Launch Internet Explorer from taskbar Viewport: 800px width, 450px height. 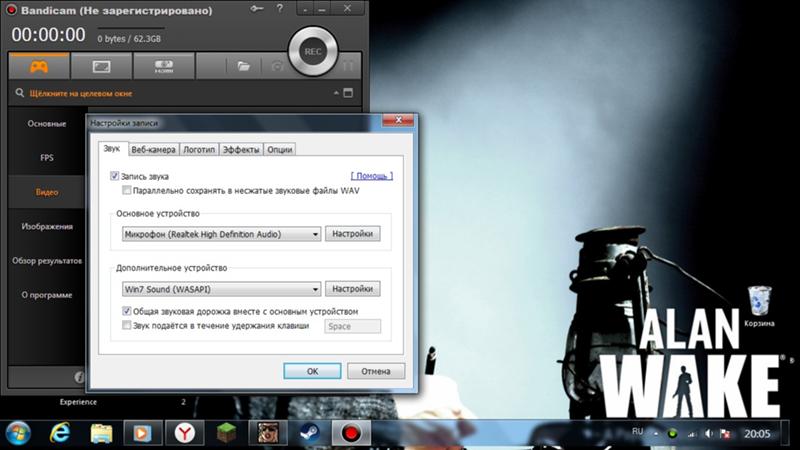pos(60,433)
